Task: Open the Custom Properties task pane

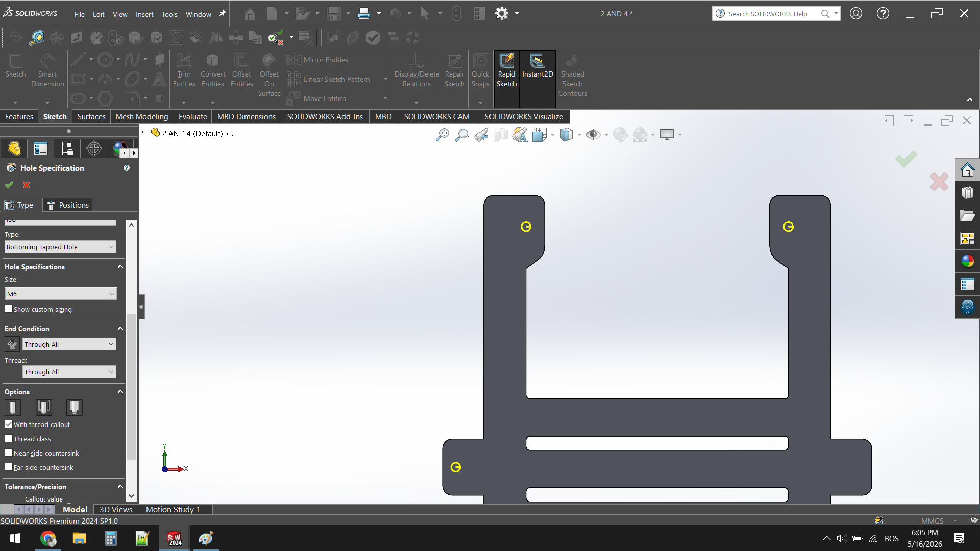Action: 967,284
